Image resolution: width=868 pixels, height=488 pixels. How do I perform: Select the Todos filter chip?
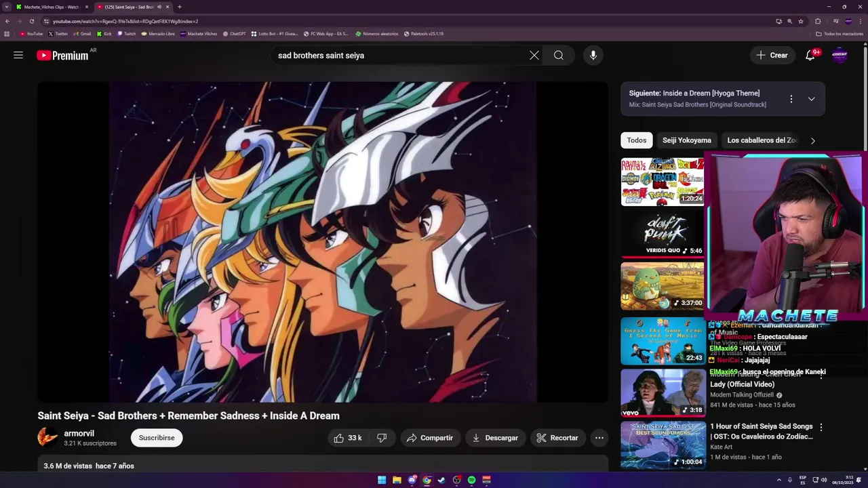click(637, 140)
